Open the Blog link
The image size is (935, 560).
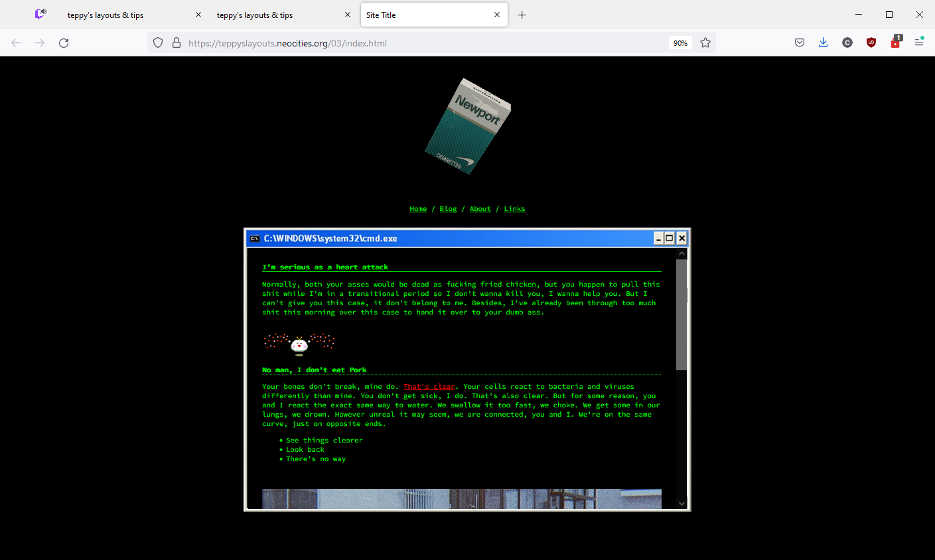pos(448,209)
